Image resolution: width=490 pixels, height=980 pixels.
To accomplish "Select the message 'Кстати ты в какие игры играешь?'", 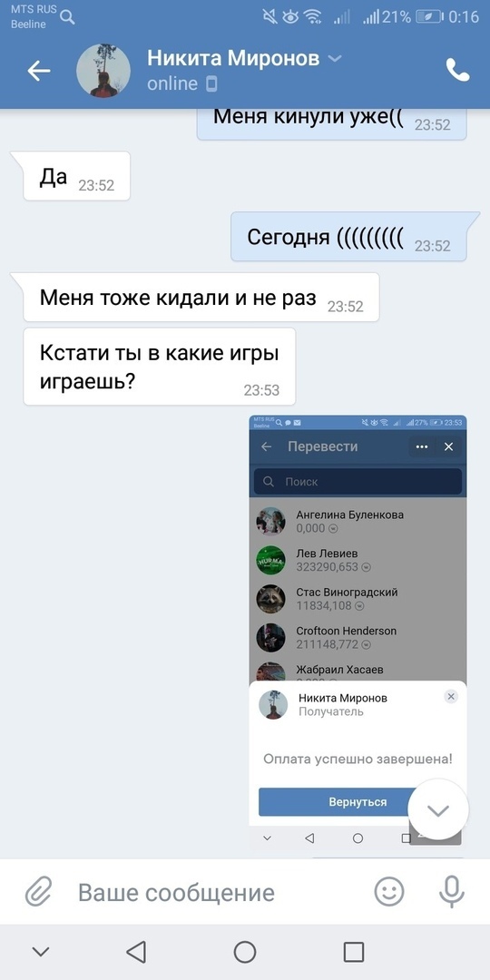I will coord(160,367).
